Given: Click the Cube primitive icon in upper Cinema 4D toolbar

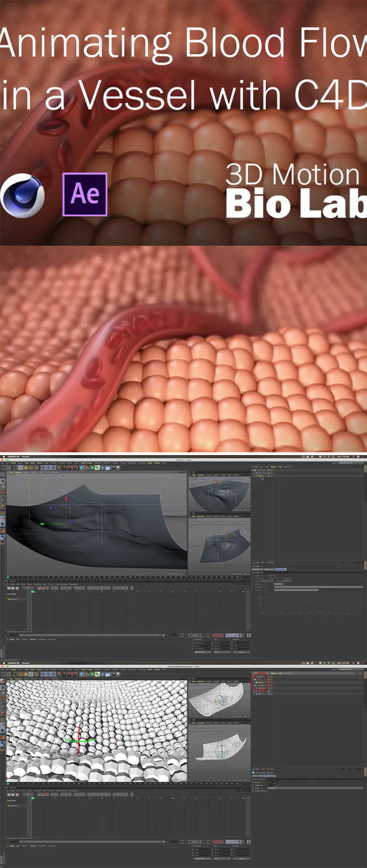Looking at the screenshot, I should pyautogui.click(x=82, y=467).
